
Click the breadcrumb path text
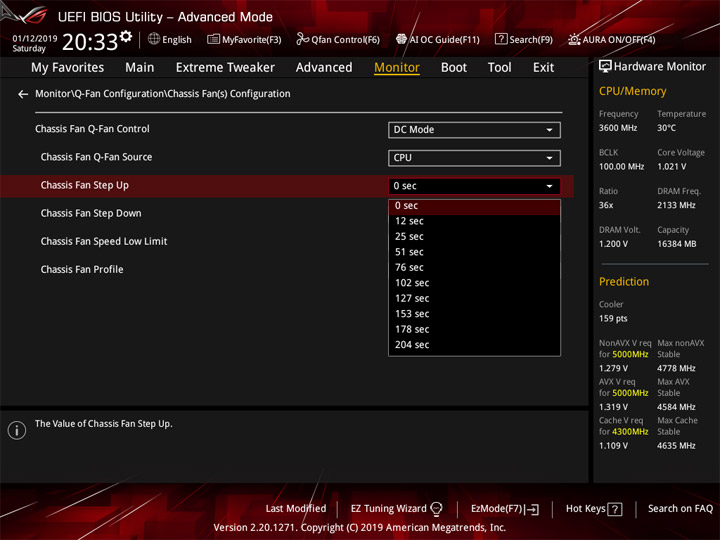[x=163, y=94]
